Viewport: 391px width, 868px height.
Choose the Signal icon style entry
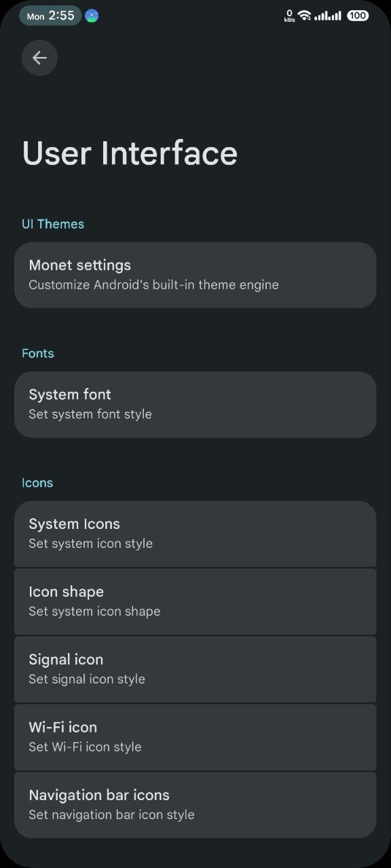(x=195, y=669)
